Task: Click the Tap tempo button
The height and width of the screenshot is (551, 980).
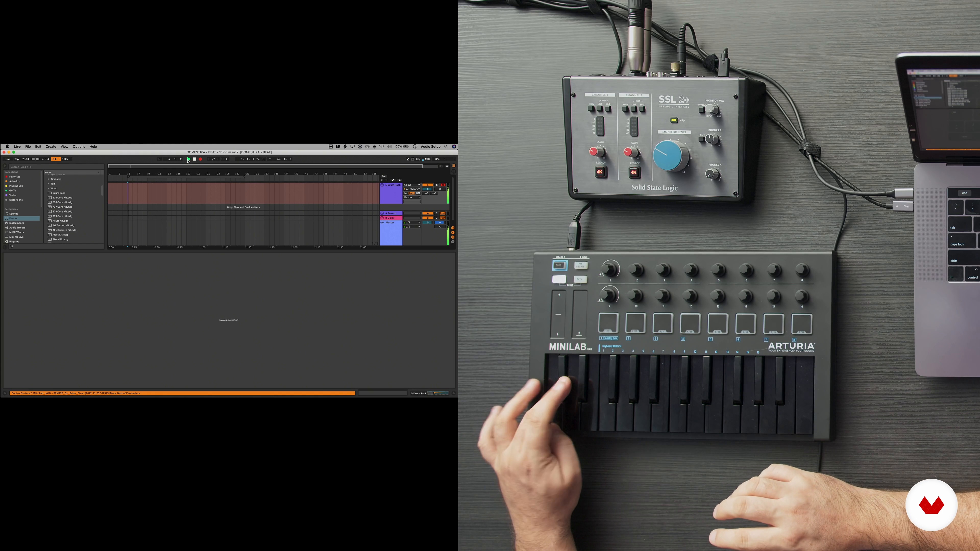Action: [16, 159]
